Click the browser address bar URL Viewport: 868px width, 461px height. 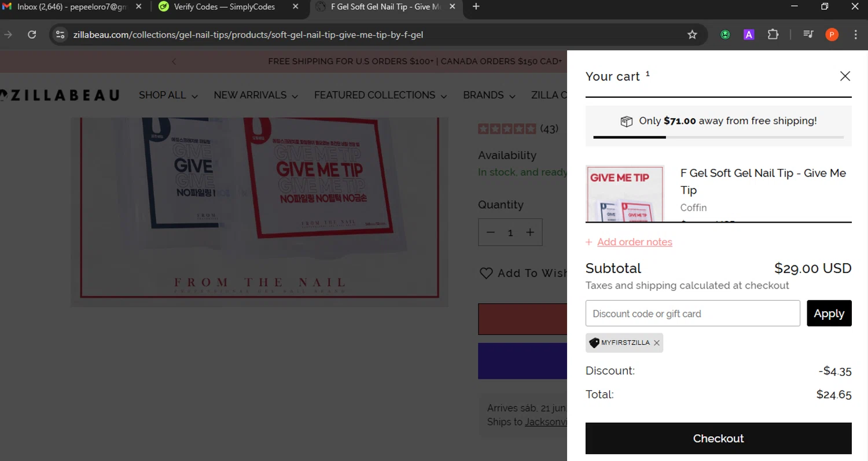(x=248, y=35)
